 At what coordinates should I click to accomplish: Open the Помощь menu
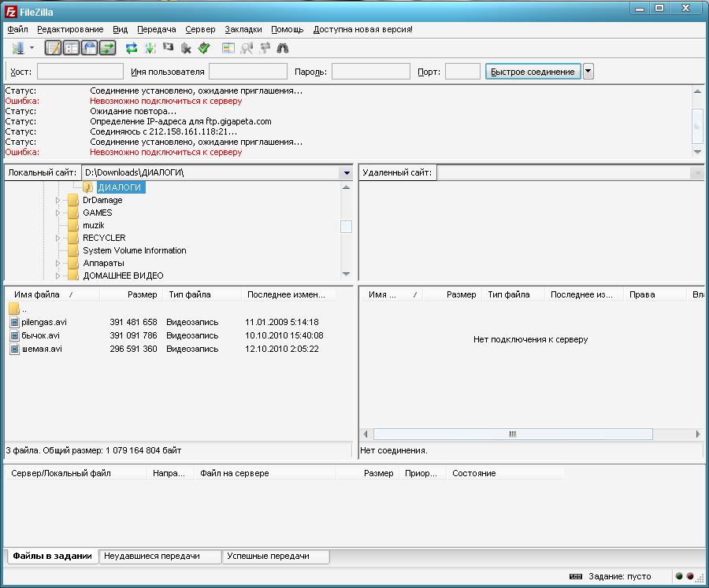(x=287, y=29)
